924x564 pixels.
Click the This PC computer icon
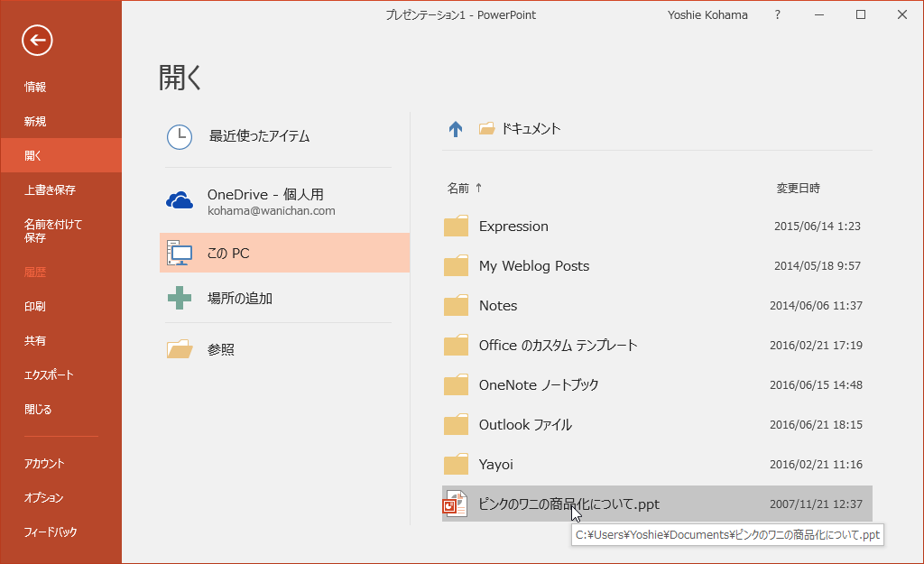(x=180, y=254)
